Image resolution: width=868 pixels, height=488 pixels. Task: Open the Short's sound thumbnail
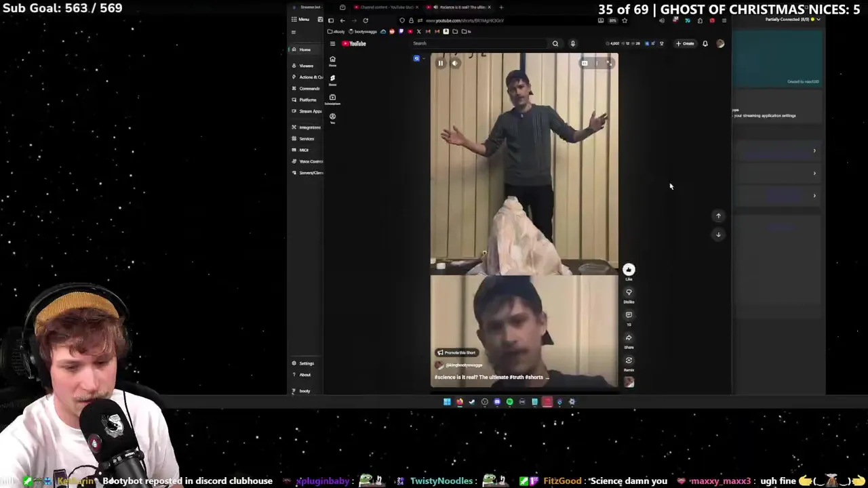coord(629,382)
